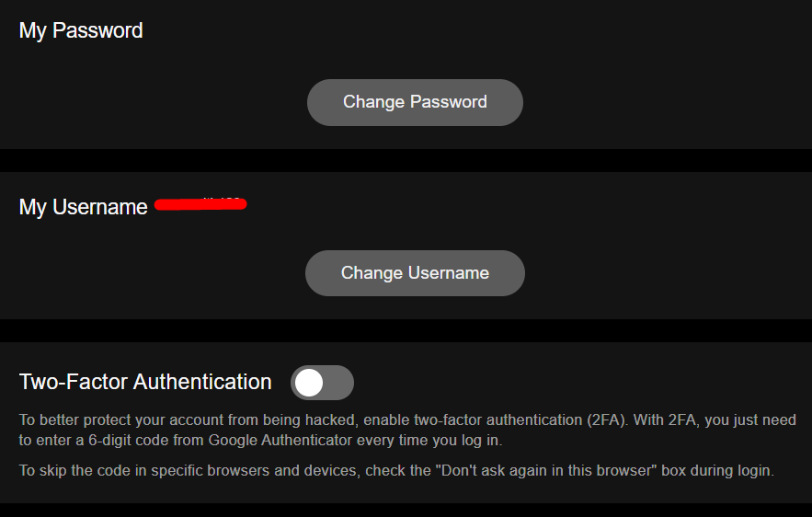The width and height of the screenshot is (812, 517).
Task: Select the My Password heading
Action: pyautogui.click(x=81, y=30)
